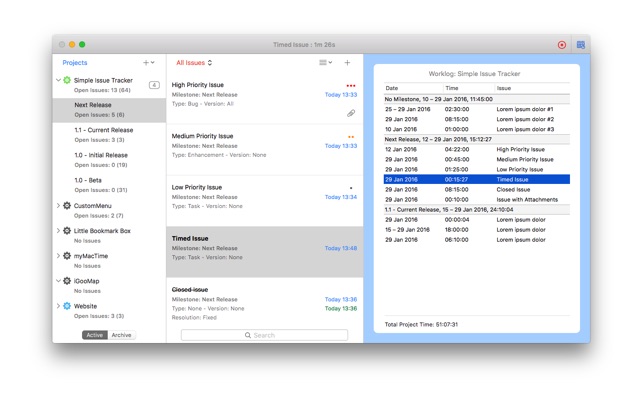Viewport: 643px width, 402px height.
Task: Click the Website project blue gear icon
Action: coord(67,306)
